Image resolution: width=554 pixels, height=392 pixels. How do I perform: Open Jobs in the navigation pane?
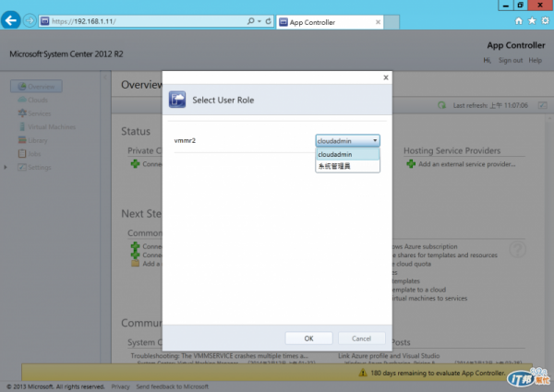(30, 153)
